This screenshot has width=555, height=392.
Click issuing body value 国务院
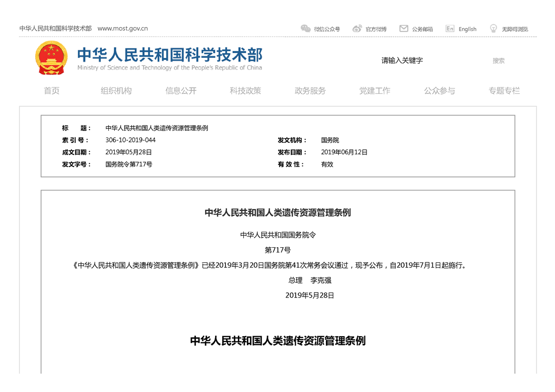330,140
